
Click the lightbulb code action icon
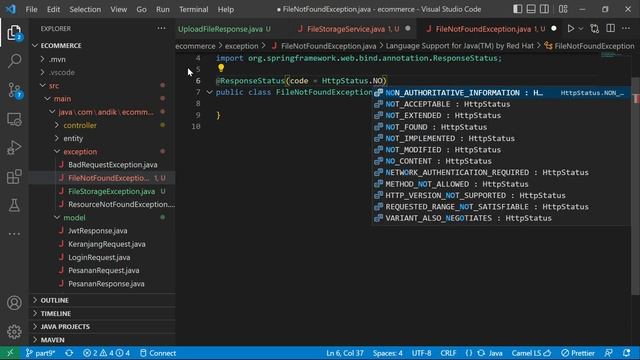221,68
